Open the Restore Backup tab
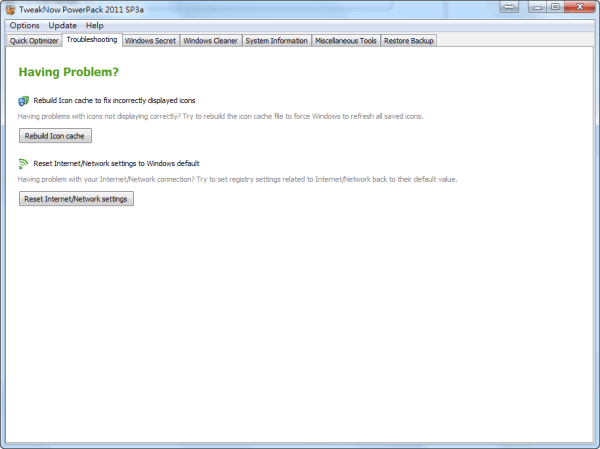The image size is (600, 449). 409,41
